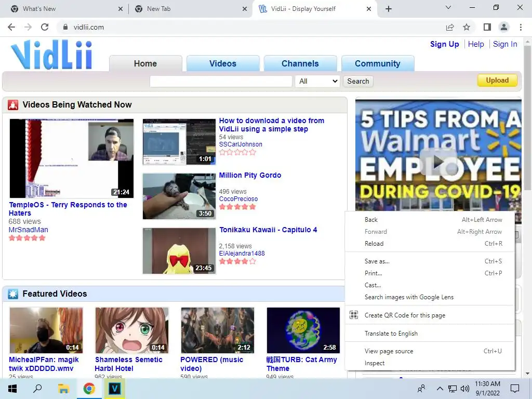532x399 pixels.
Task: Select Cast... in the context menu
Action: pyautogui.click(x=430, y=285)
